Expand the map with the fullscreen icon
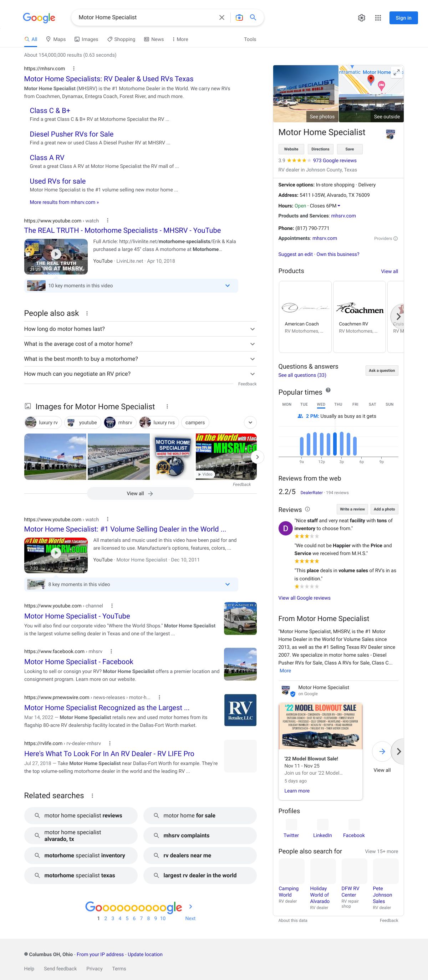 tap(396, 72)
